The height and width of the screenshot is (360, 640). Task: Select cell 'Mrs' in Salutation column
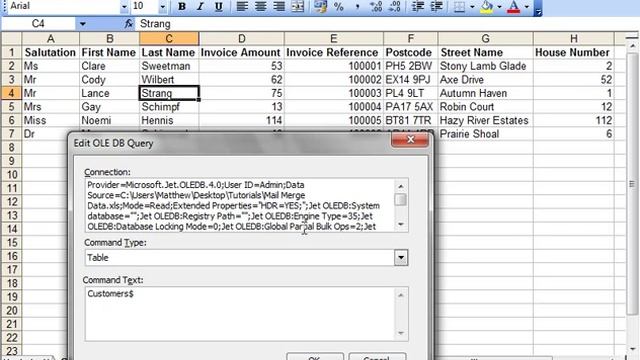(x=51, y=107)
